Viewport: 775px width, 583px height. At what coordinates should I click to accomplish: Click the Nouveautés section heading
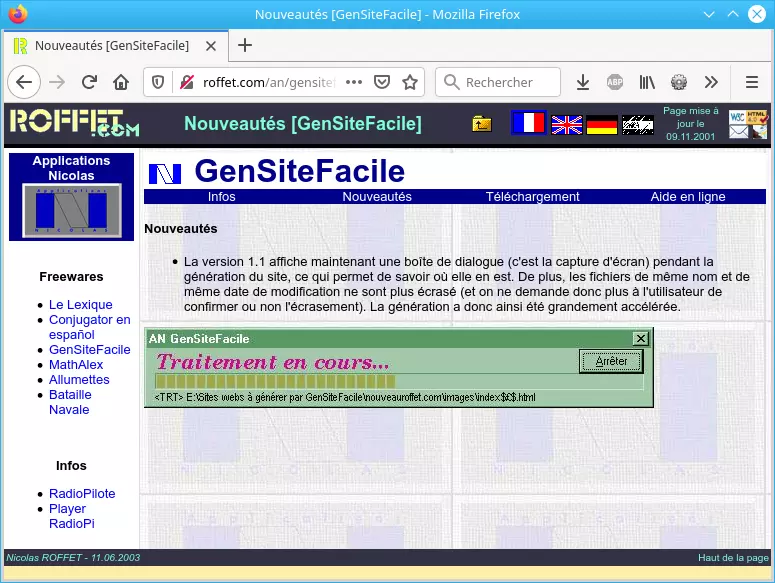pyautogui.click(x=181, y=229)
